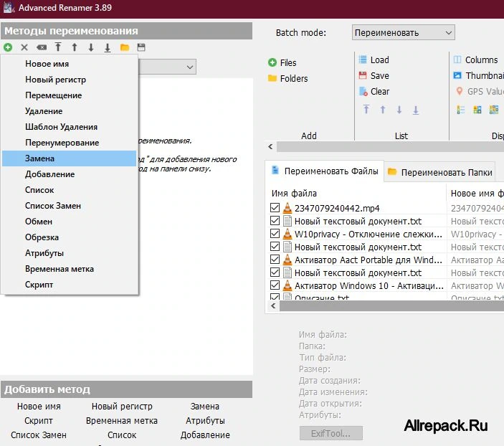Click Имя файла column header

[356, 194]
